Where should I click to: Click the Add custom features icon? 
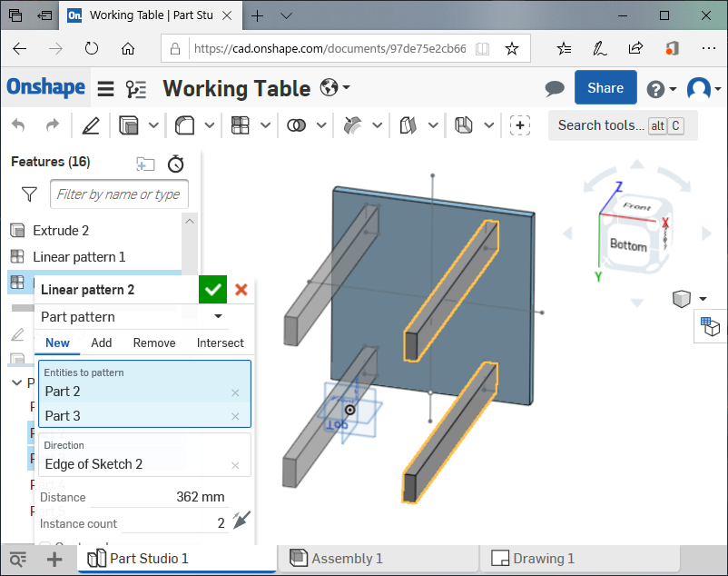click(x=520, y=125)
